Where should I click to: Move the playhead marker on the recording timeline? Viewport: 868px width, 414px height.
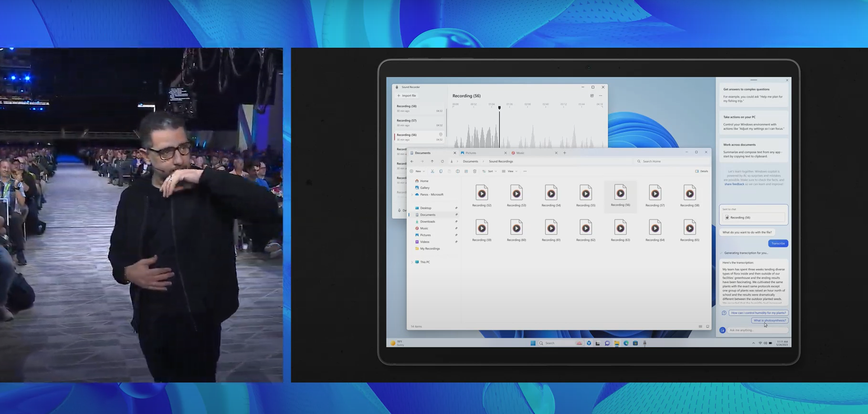(x=499, y=108)
